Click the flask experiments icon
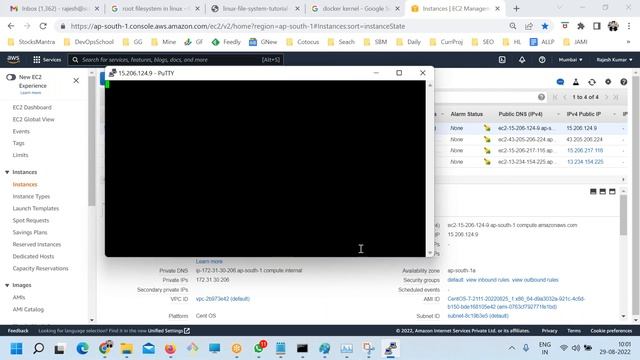 click(576, 82)
